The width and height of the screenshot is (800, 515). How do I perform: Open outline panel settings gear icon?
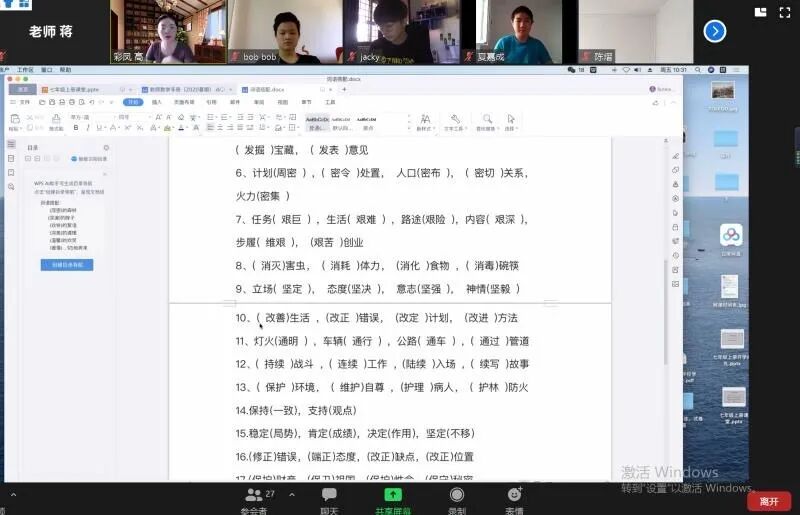tap(106, 148)
